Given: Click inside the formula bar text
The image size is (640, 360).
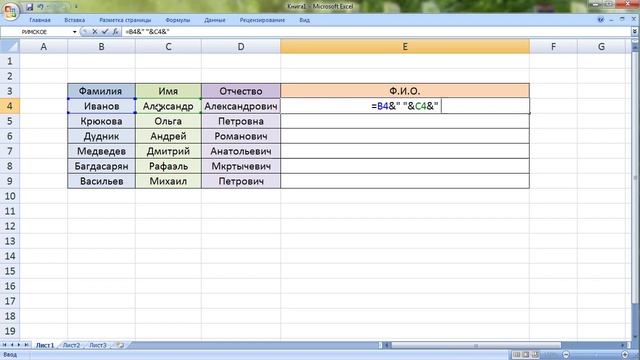Looking at the screenshot, I should point(147,31).
